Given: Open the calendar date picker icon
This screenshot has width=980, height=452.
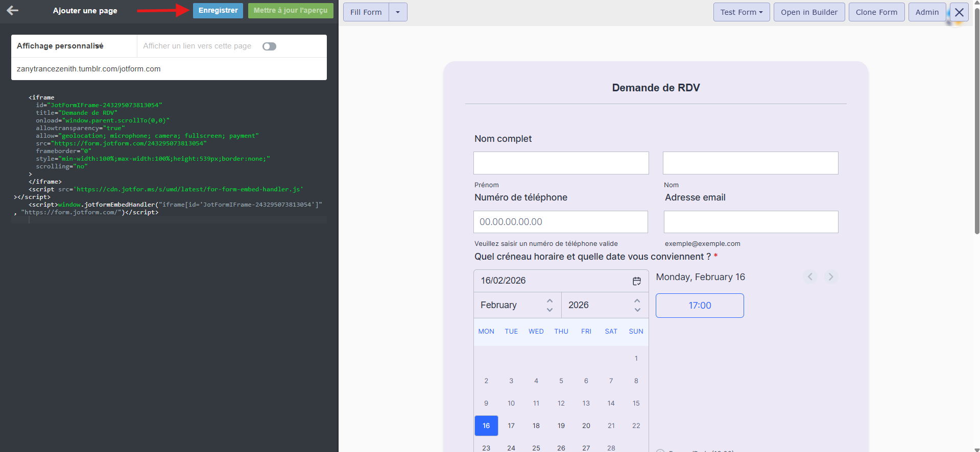Looking at the screenshot, I should 636,281.
